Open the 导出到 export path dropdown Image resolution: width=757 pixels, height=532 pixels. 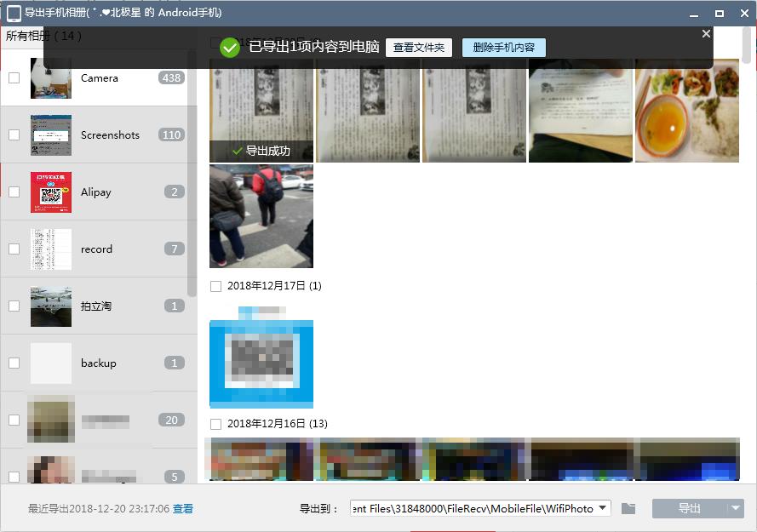[x=604, y=507]
